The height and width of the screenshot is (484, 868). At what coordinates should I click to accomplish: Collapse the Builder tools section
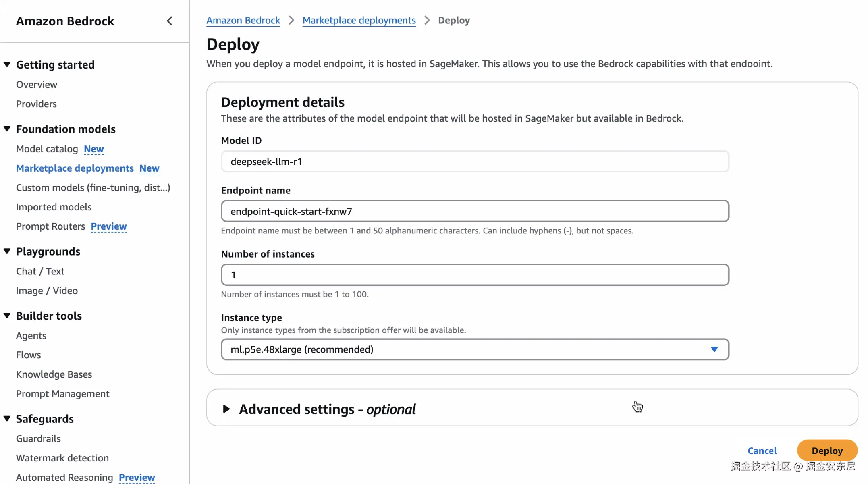(x=7, y=316)
